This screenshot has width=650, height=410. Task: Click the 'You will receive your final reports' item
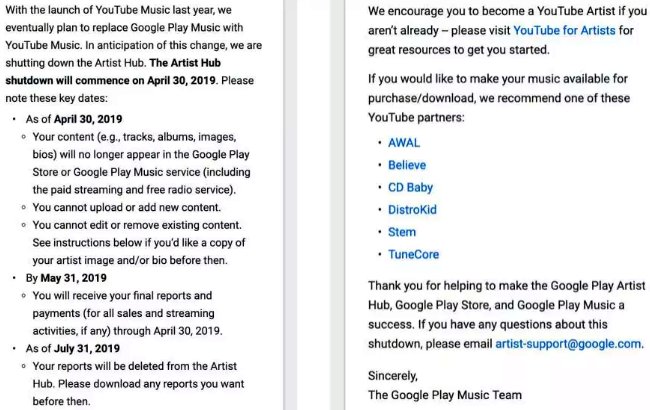point(127,313)
